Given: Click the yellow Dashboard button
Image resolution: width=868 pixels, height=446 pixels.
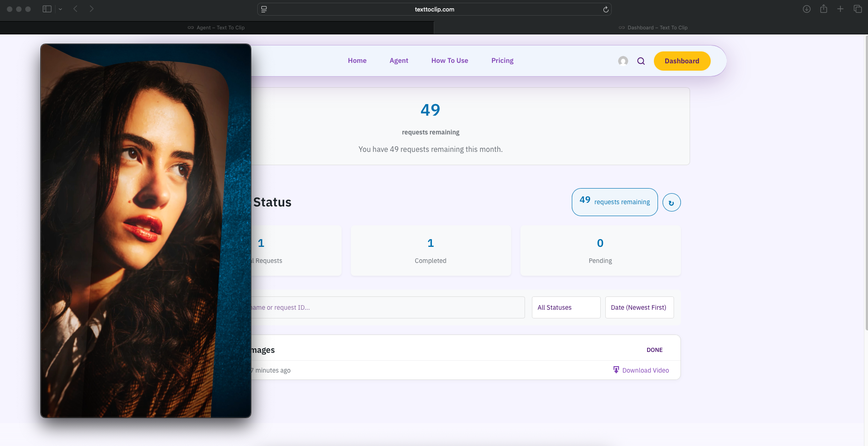Looking at the screenshot, I should click(x=682, y=61).
